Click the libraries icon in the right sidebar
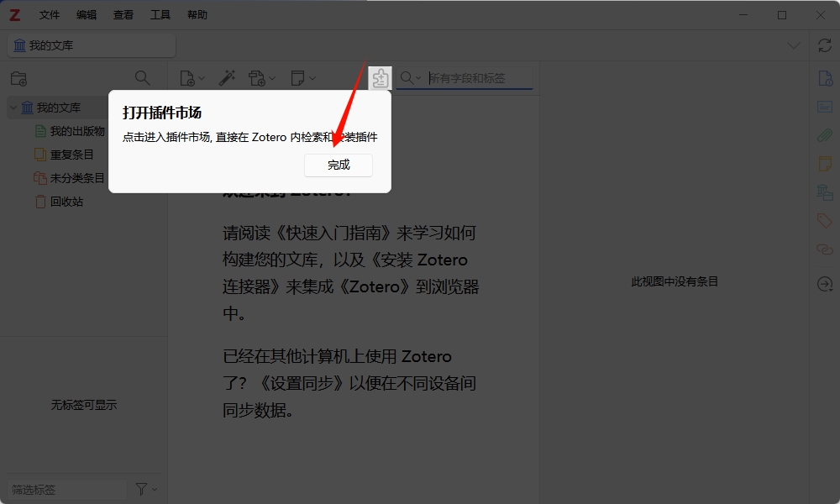Image resolution: width=840 pixels, height=504 pixels. 825,192
